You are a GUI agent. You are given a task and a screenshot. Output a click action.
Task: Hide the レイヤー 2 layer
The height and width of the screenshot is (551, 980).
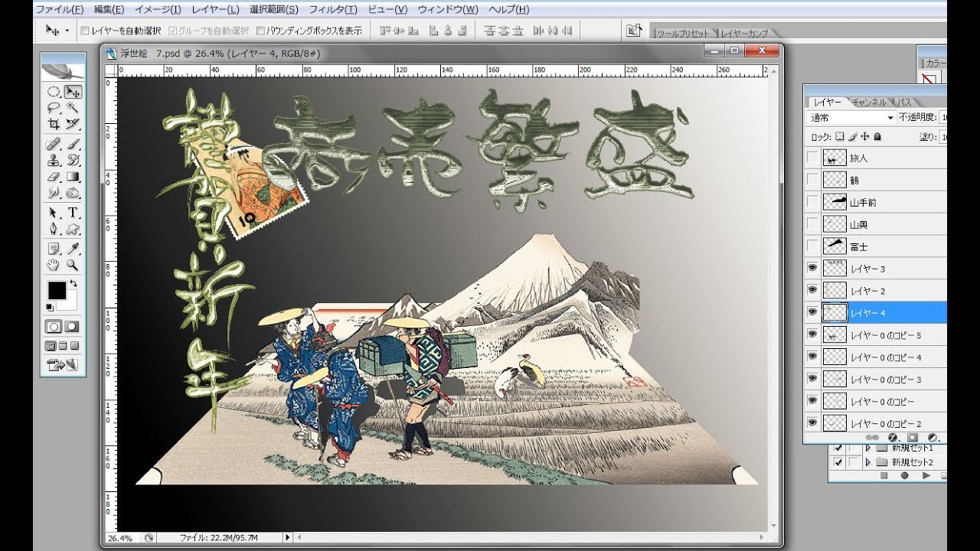click(812, 291)
